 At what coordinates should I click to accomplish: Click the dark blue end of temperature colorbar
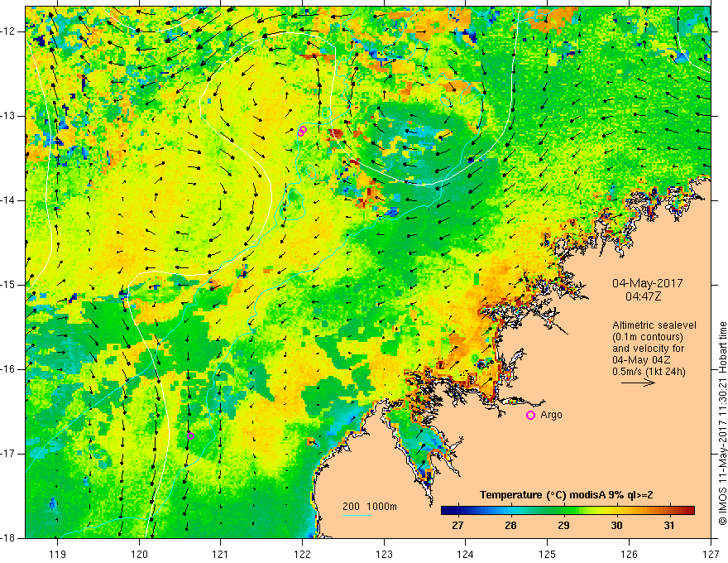pyautogui.click(x=446, y=511)
